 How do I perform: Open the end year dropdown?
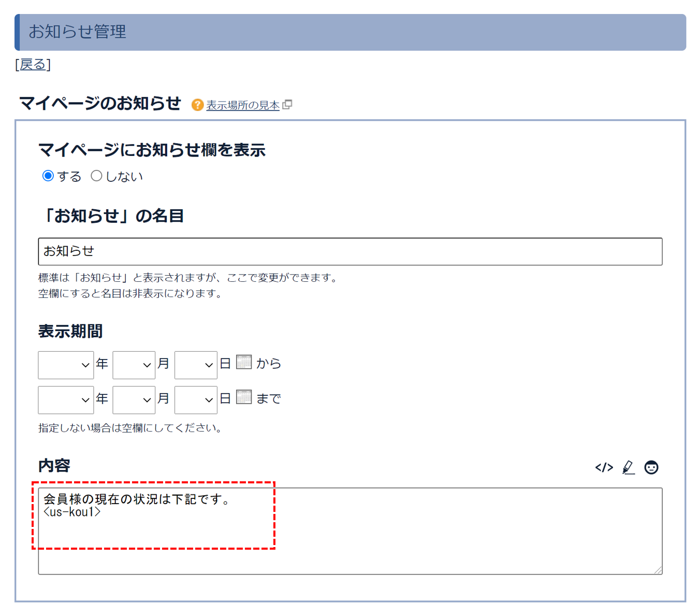coord(65,399)
